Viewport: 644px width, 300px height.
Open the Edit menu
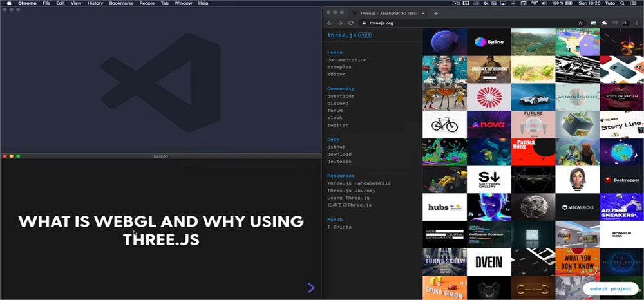click(61, 3)
